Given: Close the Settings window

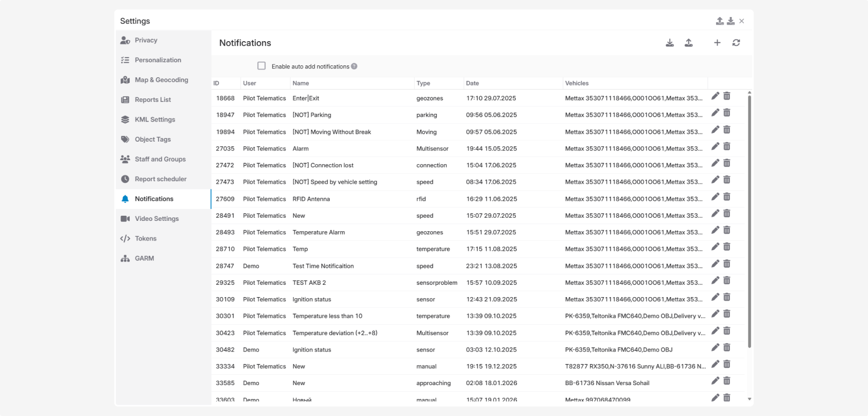Looking at the screenshot, I should [x=741, y=21].
